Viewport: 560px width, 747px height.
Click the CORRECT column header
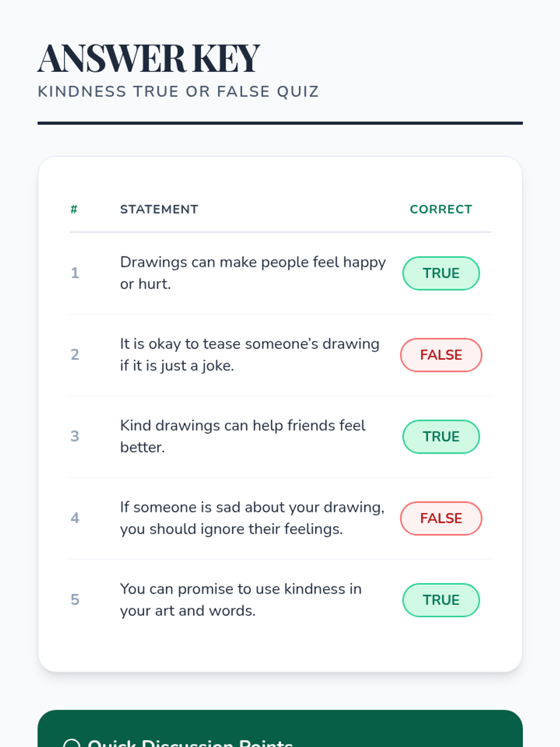point(441,209)
